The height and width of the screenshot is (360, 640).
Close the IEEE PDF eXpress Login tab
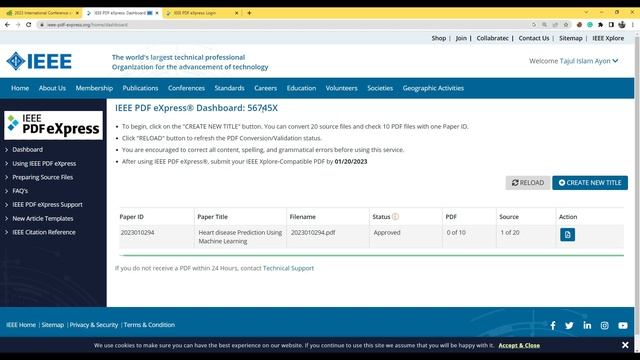pyautogui.click(x=236, y=13)
